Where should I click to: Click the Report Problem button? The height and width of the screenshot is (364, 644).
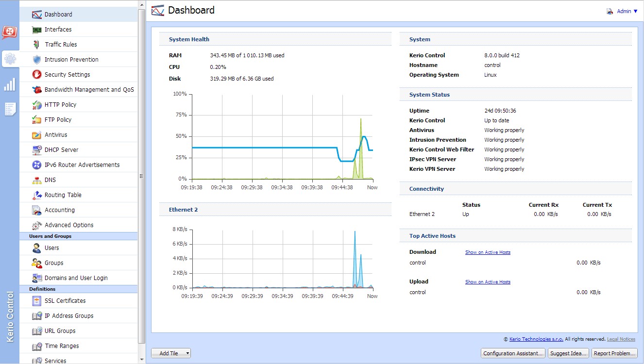614,353
